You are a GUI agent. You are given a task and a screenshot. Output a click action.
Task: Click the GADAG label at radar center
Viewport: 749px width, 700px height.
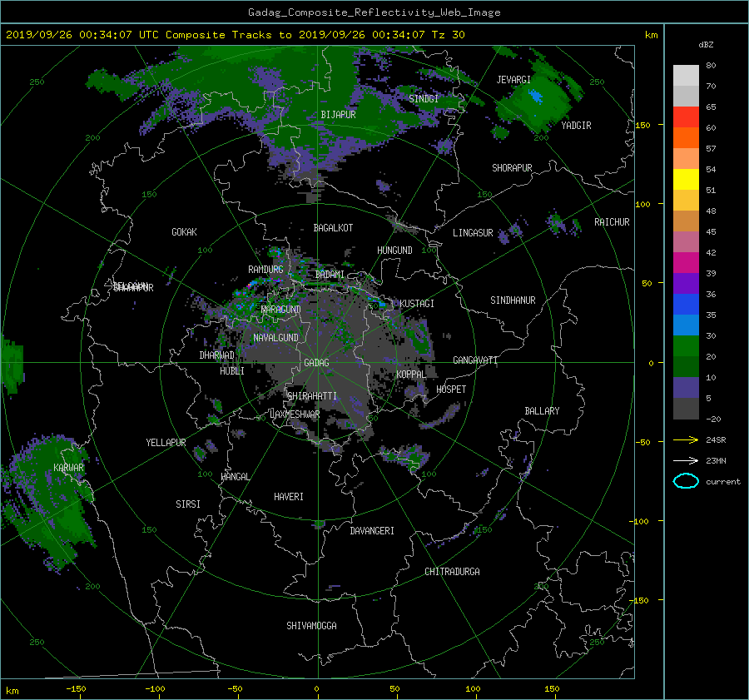(317, 363)
